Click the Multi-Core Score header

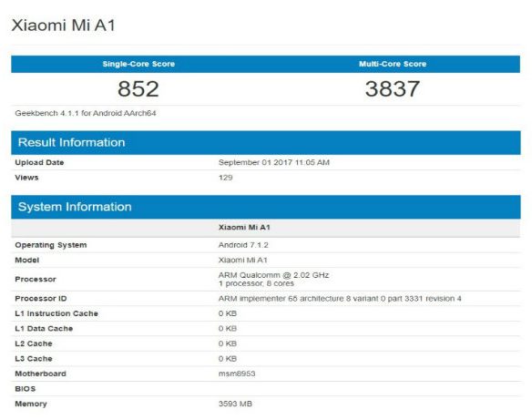click(393, 64)
